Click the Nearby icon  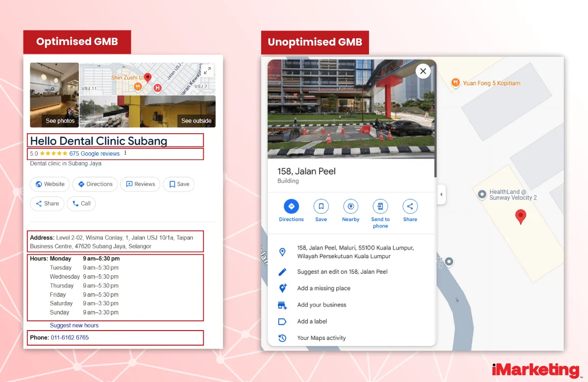coord(351,206)
